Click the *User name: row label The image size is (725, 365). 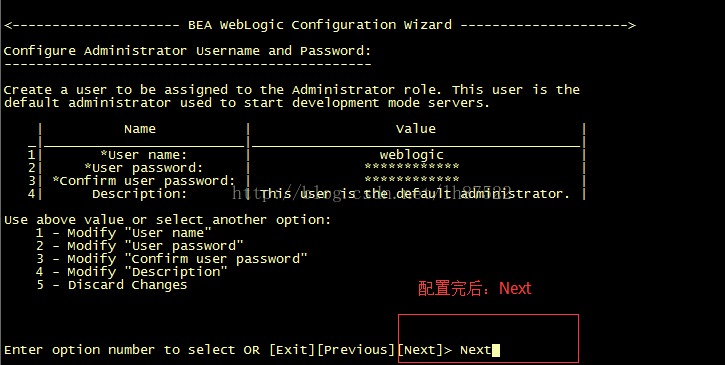pos(144,155)
